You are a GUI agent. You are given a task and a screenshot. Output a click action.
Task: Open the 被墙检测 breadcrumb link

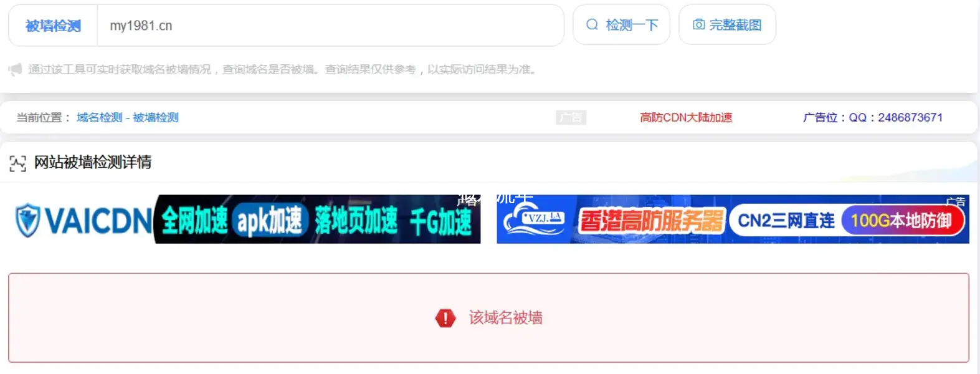(156, 117)
